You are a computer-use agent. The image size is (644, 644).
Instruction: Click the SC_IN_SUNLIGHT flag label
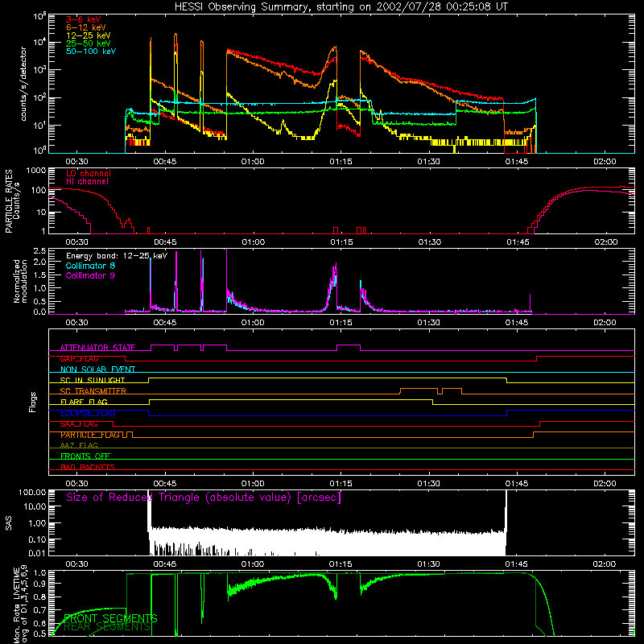pyautogui.click(x=93, y=380)
